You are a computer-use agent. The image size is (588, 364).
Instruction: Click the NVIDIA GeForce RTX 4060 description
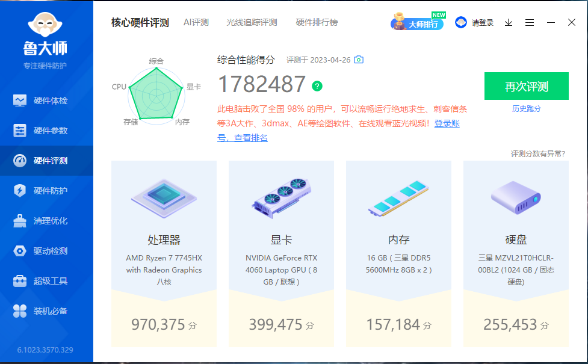coord(281,270)
